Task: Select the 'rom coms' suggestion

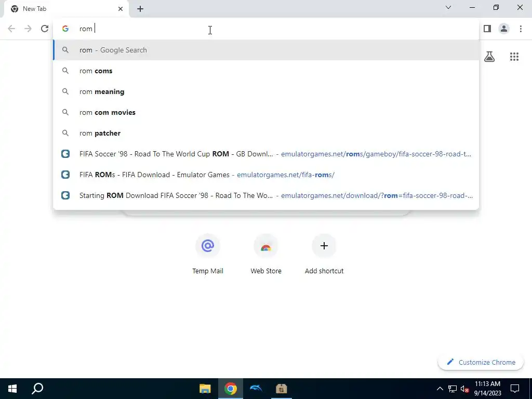Action: (x=266, y=71)
